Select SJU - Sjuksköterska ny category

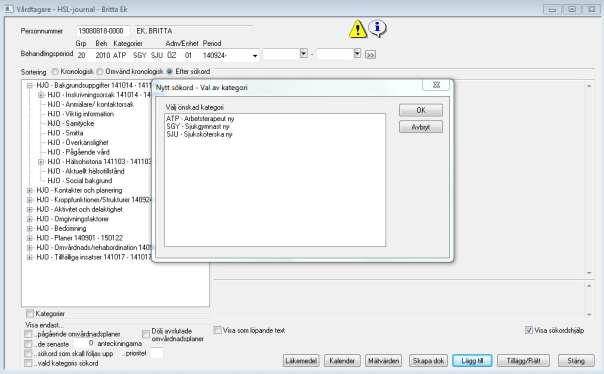(200, 134)
